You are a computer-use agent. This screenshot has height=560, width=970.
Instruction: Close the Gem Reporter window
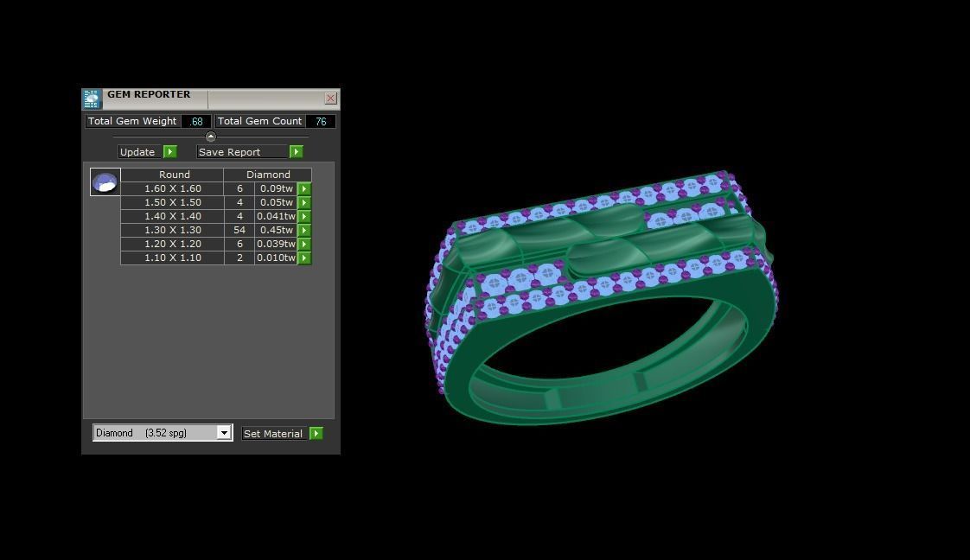point(331,98)
